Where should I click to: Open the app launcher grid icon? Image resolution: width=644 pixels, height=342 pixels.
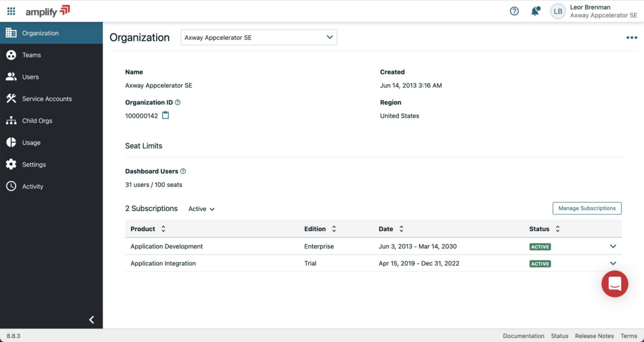tap(11, 11)
